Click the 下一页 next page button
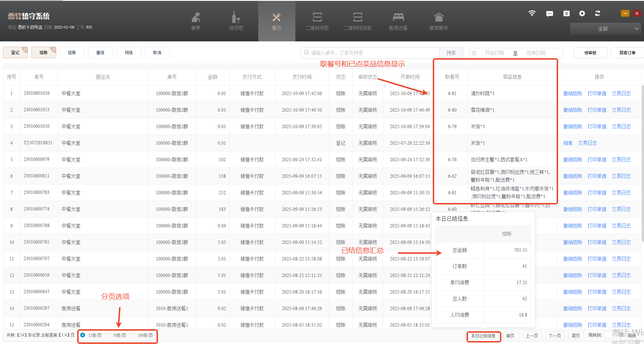The image size is (644, 344). pyautogui.click(x=555, y=336)
